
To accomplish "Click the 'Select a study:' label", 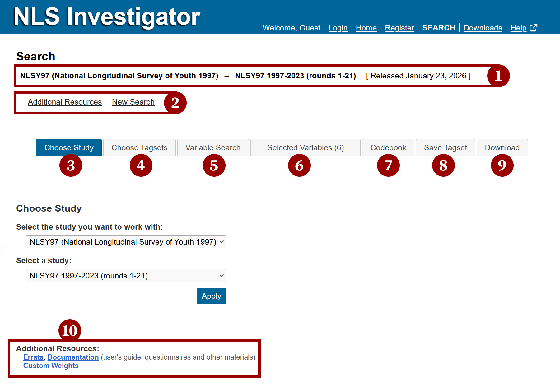I will click(x=44, y=260).
